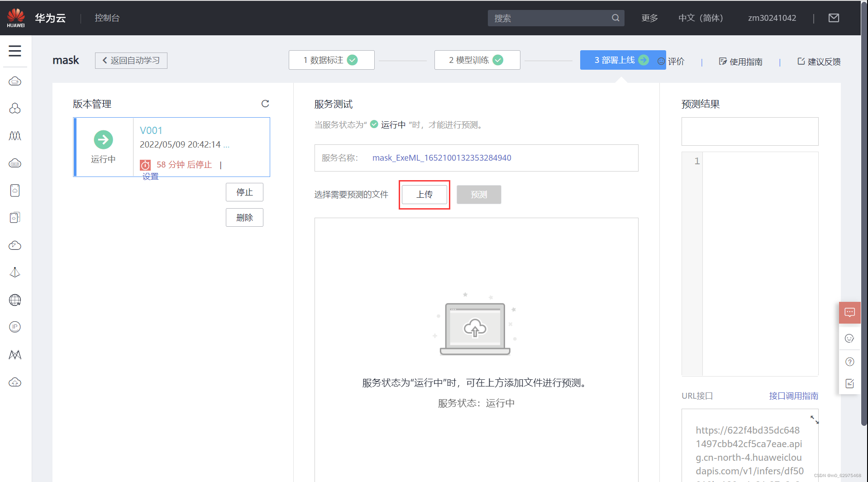Open 建议反馈 feedback link
Screen dimensions: 868x482
[819, 62]
